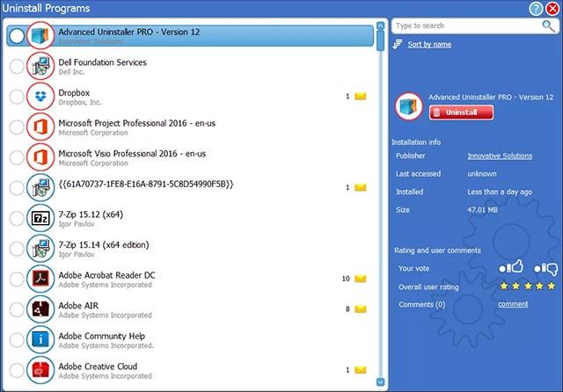Open the Sort by name options
This screenshot has width=563, height=392.
pyautogui.click(x=429, y=44)
